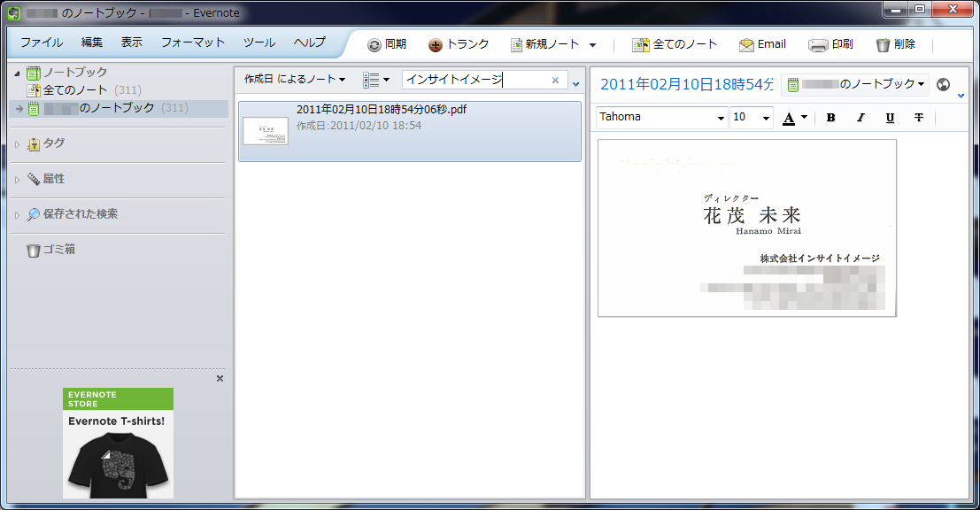Viewport: 980px width, 510px height.
Task: Select the user's ノートブック (311) in sidebar
Action: [x=119, y=108]
